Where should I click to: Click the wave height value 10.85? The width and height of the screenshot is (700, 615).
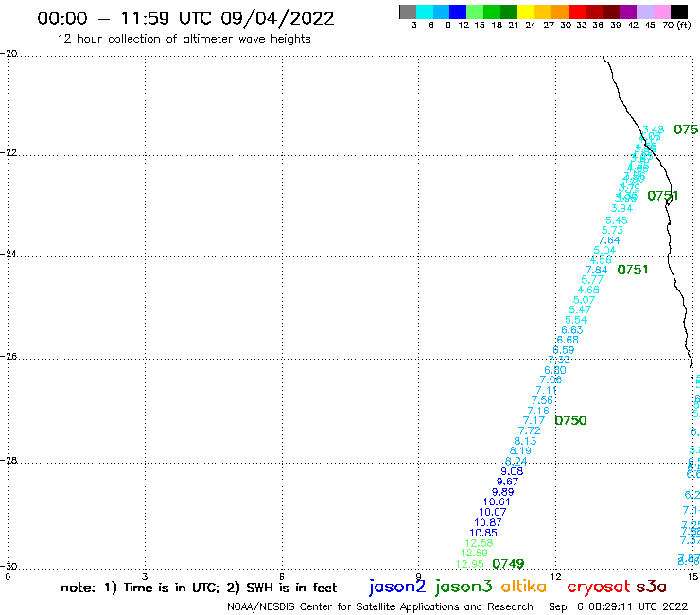click(483, 533)
